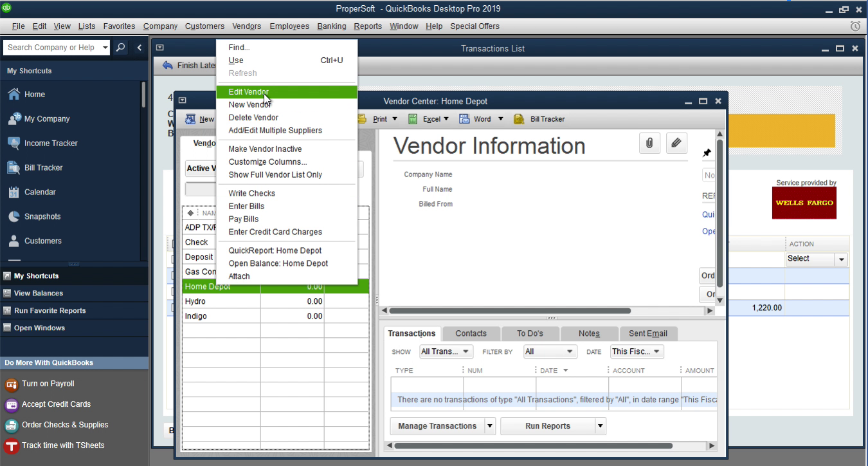
Task: Open the Vendors menu
Action: pos(247,26)
